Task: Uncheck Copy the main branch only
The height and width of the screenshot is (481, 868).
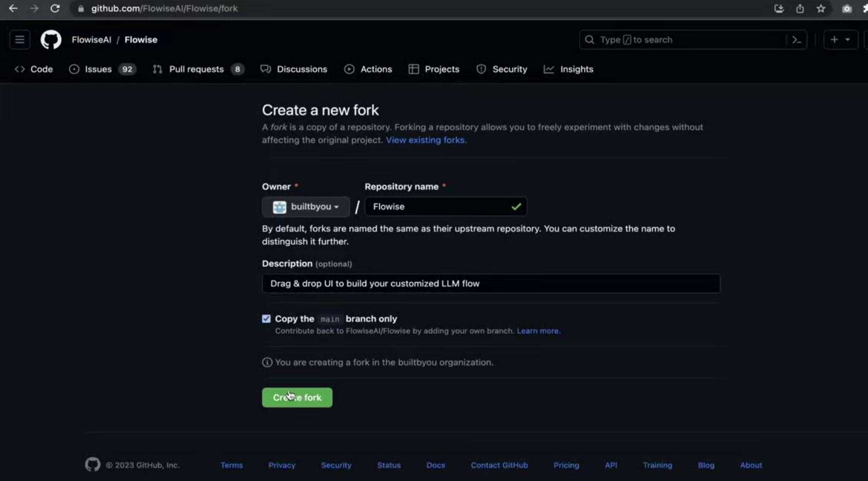Action: point(266,319)
